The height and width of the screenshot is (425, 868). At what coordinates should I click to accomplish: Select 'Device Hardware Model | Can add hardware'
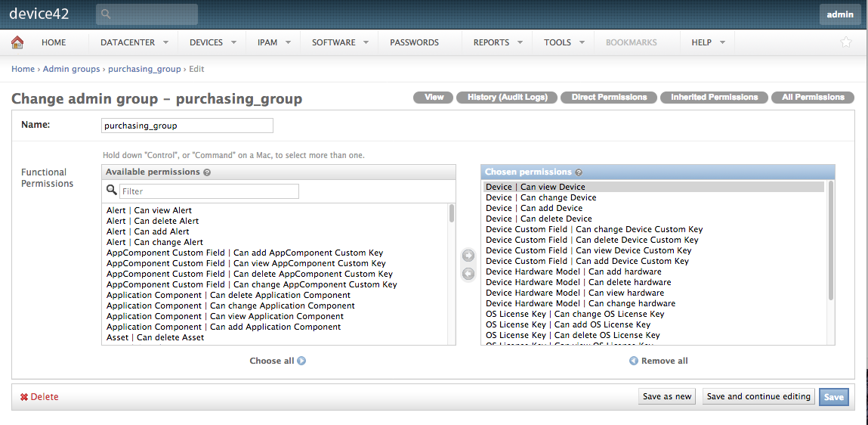573,271
